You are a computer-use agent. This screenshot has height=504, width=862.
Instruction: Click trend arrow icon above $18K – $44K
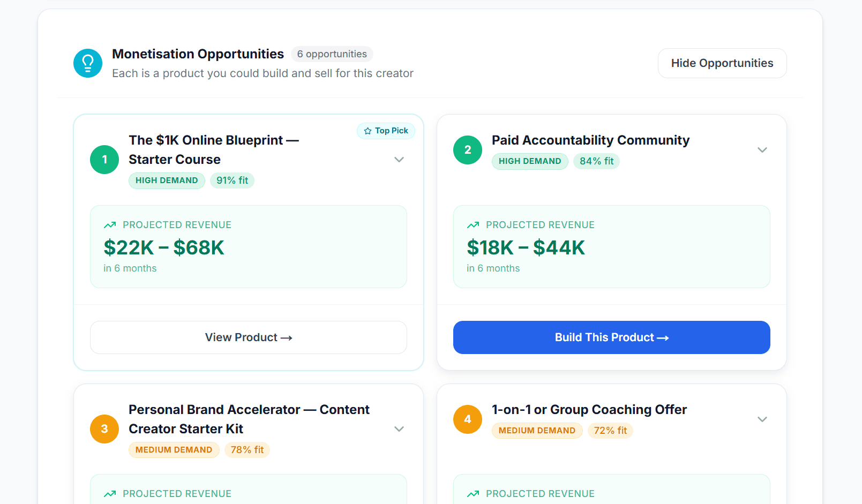[x=473, y=225]
